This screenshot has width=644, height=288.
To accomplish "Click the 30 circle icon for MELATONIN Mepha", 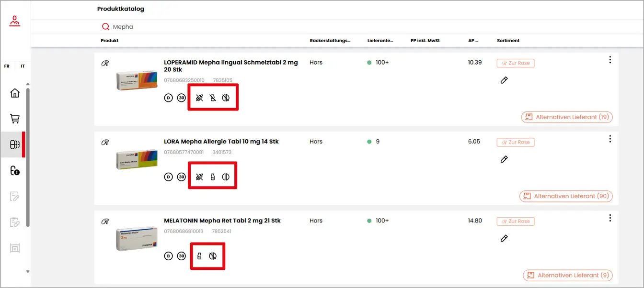I will click(x=181, y=256).
